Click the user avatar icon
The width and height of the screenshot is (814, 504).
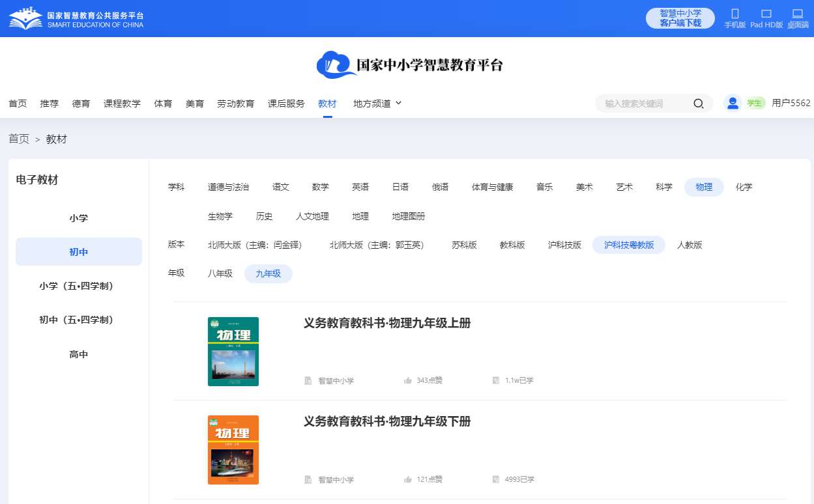point(733,103)
